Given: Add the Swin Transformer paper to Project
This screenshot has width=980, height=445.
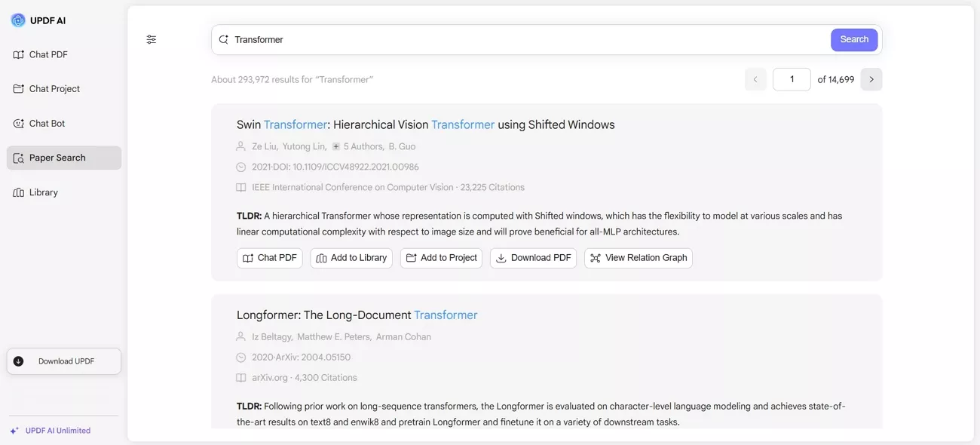Looking at the screenshot, I should (441, 257).
